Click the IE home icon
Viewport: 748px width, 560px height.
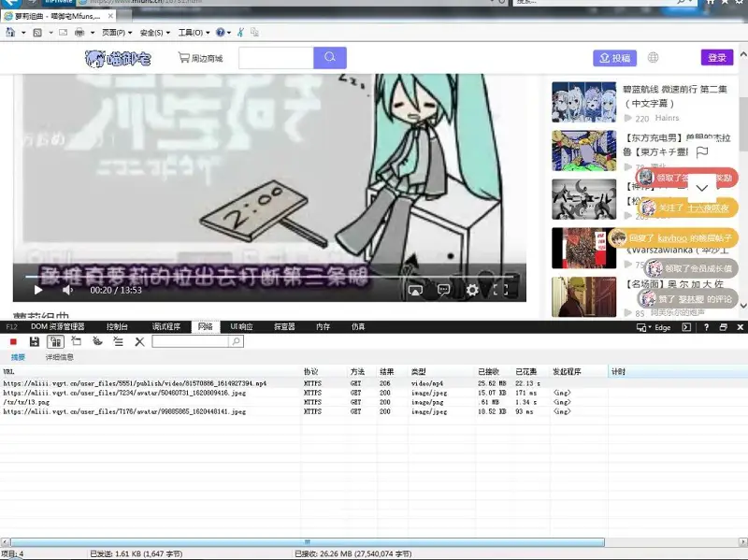point(10,32)
